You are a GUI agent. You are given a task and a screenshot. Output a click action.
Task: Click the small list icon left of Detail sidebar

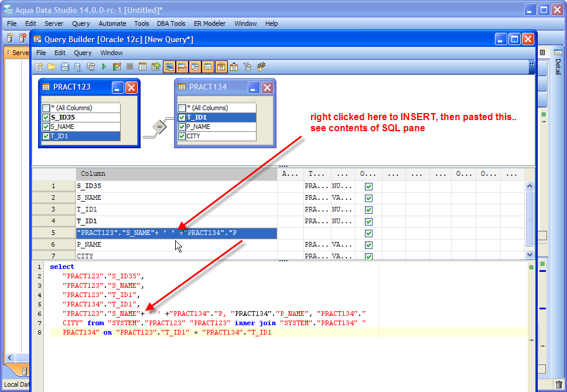[542, 52]
